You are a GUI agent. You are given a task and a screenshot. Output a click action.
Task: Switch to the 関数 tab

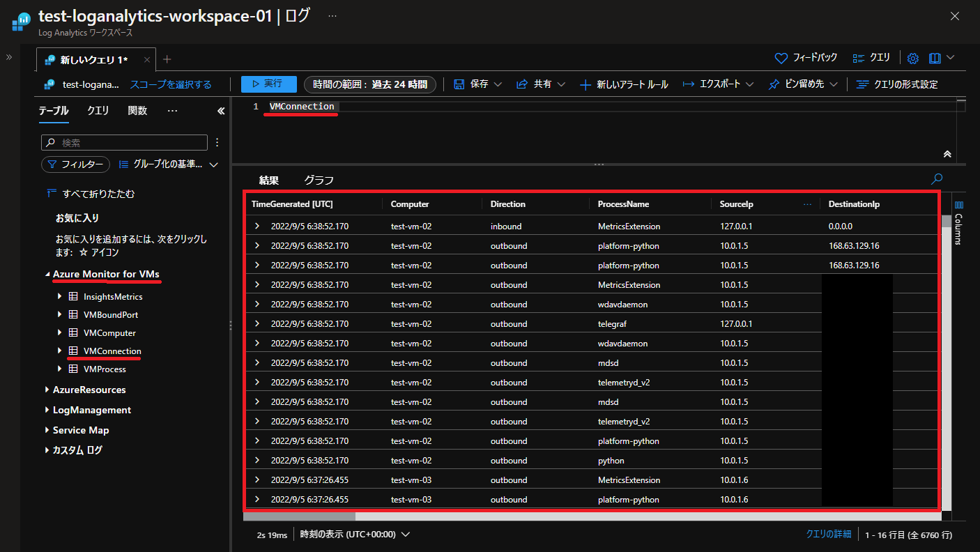pyautogui.click(x=137, y=111)
